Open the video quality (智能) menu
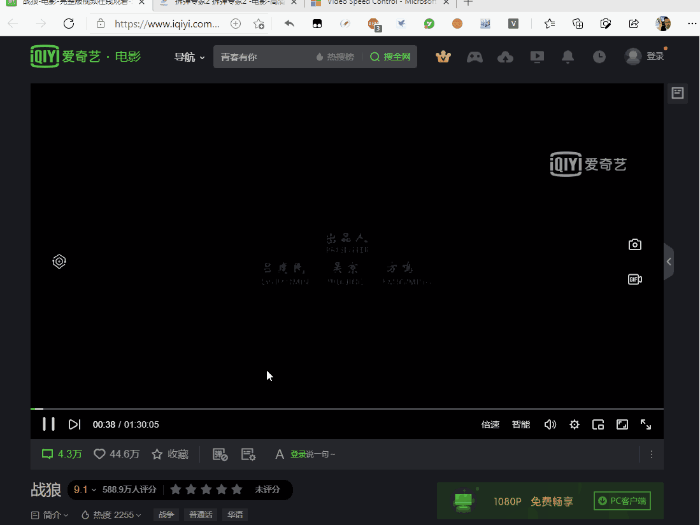 (x=521, y=424)
